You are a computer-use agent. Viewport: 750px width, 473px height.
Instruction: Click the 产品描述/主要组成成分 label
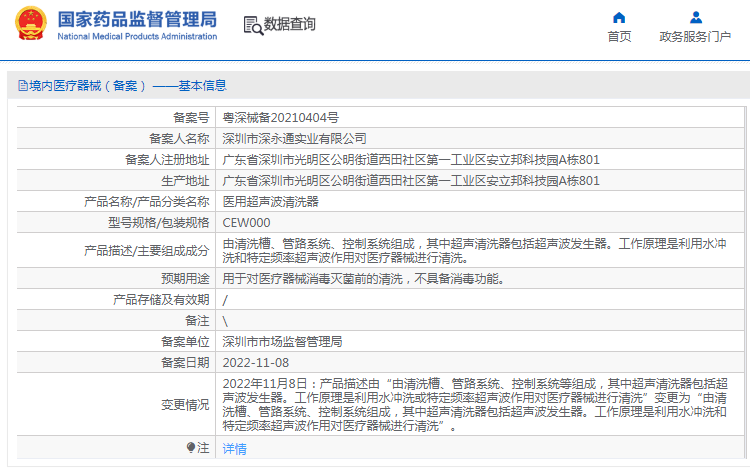147,251
